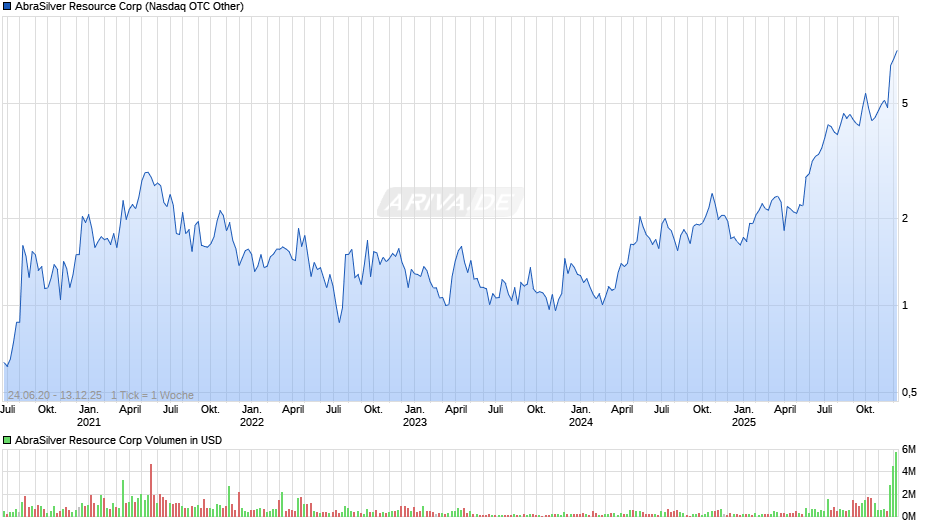The image size is (940, 526).
Task: Click the date range text '24.06.20 - 13.12.25'
Action: 55,395
